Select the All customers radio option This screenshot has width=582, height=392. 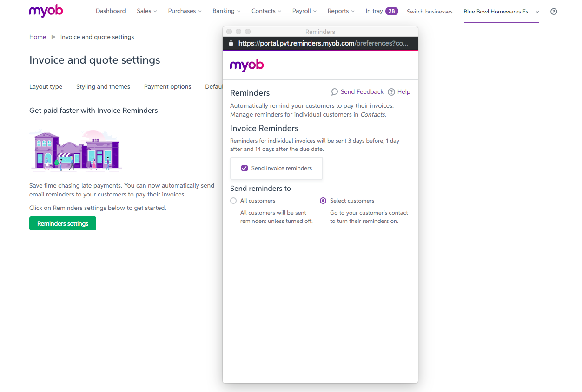(233, 201)
